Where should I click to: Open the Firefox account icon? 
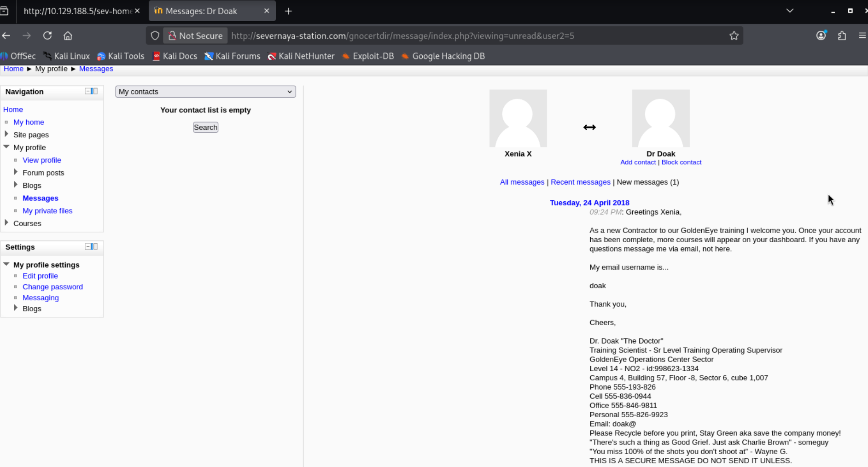tap(821, 35)
